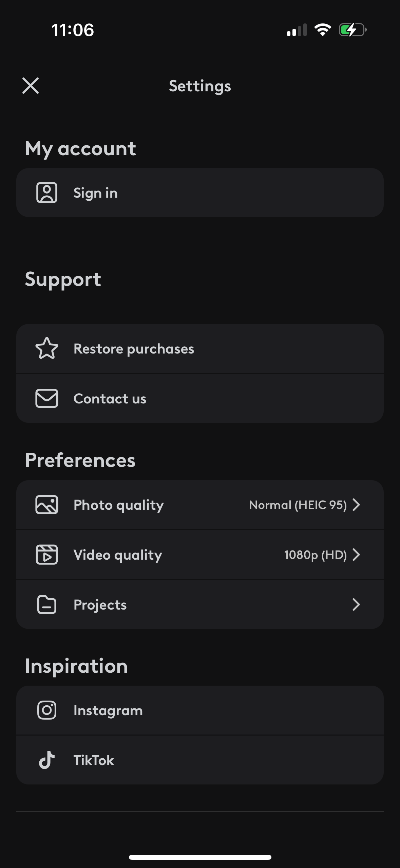This screenshot has width=400, height=868.
Task: Tap the TikTok logo icon
Action: coord(47,760)
